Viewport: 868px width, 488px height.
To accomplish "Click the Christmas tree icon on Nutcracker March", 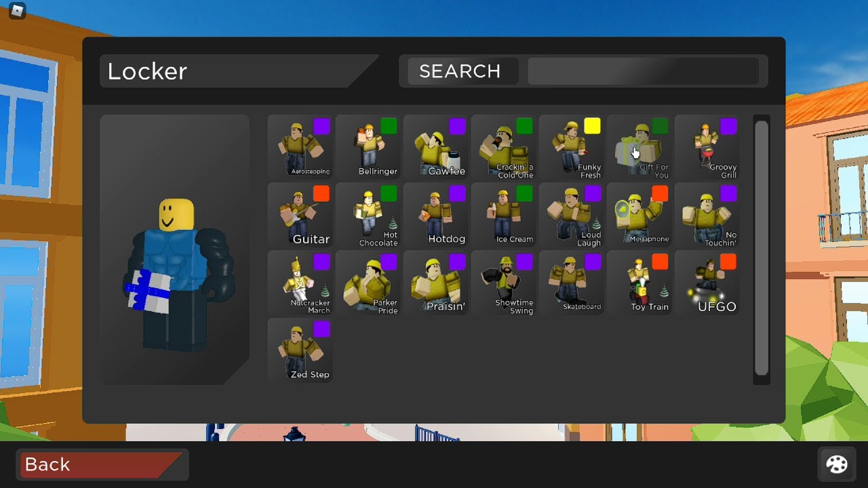I will [x=324, y=291].
